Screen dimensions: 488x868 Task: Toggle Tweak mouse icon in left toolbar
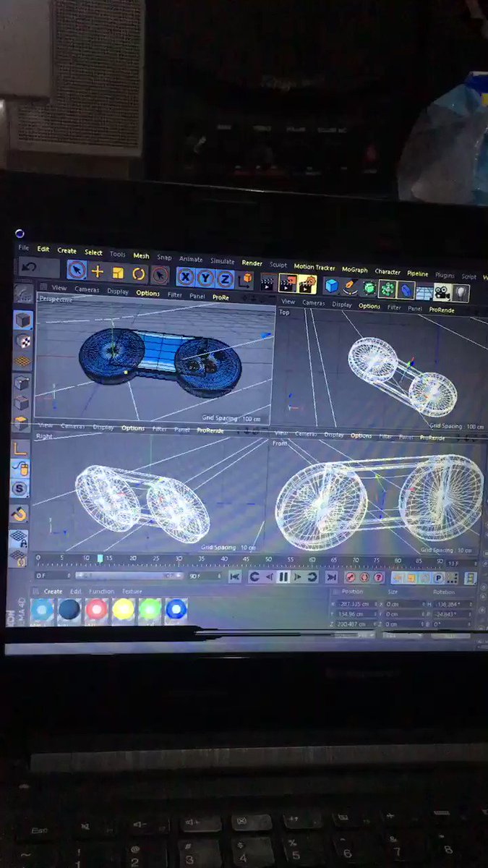[20, 469]
